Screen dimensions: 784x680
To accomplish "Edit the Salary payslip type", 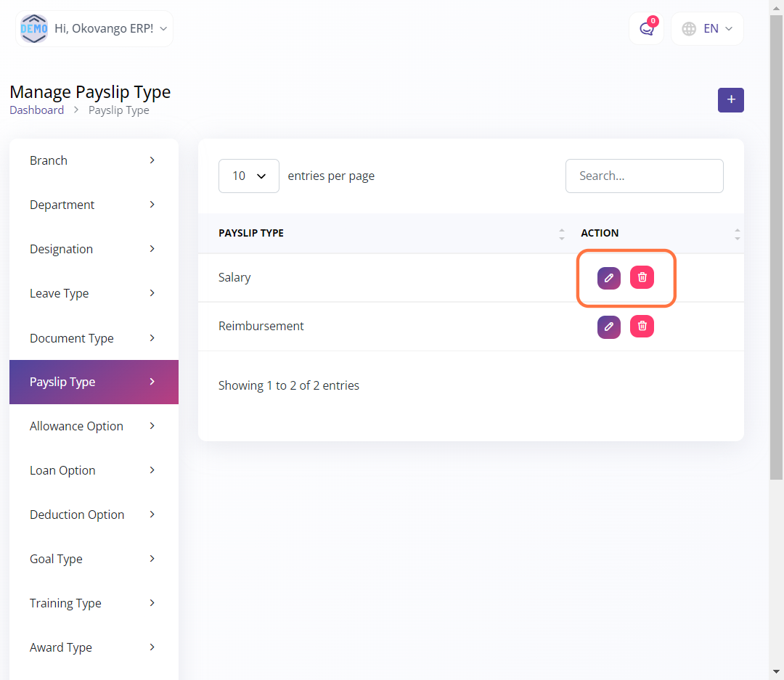I will tap(609, 278).
